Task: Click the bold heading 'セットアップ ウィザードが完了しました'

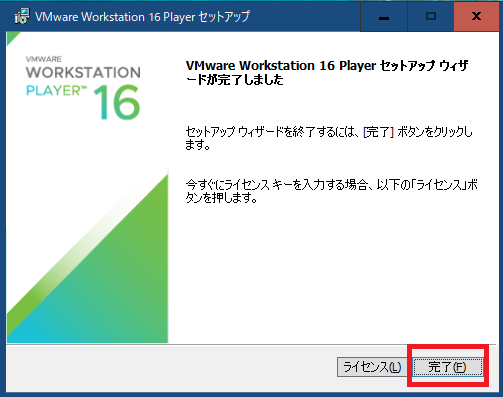Action: point(327,72)
